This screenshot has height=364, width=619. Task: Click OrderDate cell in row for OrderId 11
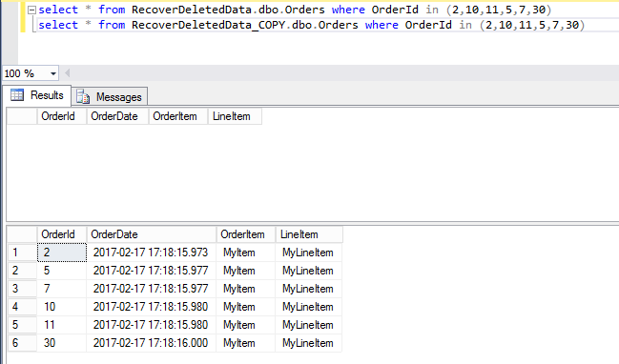pyautogui.click(x=152, y=325)
